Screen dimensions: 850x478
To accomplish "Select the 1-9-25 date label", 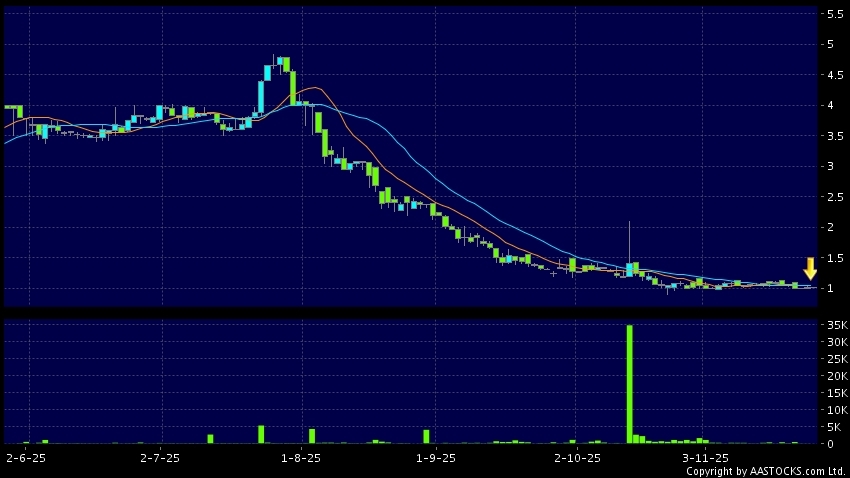I will click(x=435, y=457).
